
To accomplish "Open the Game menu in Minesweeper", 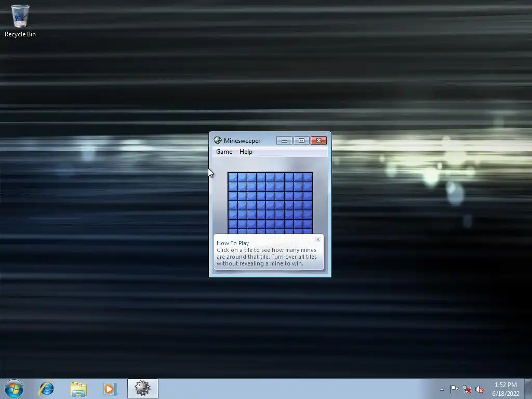I will (x=224, y=152).
